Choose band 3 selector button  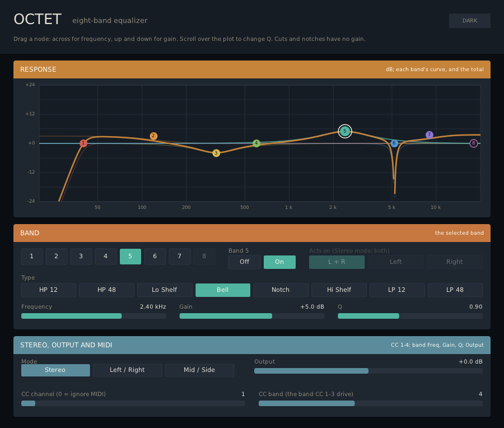point(81,256)
